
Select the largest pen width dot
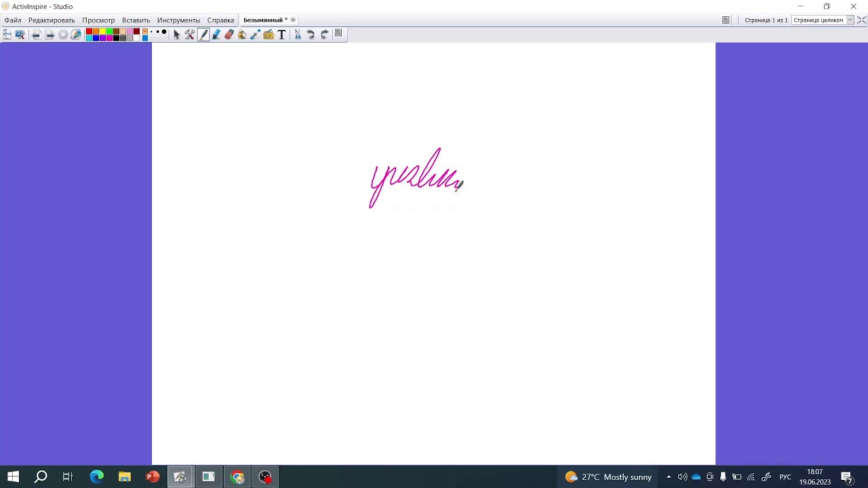pos(164,31)
